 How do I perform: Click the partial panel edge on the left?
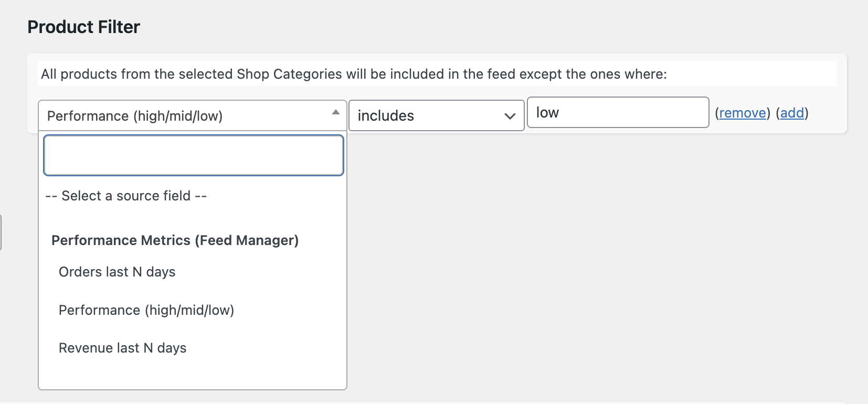[x=1, y=232]
